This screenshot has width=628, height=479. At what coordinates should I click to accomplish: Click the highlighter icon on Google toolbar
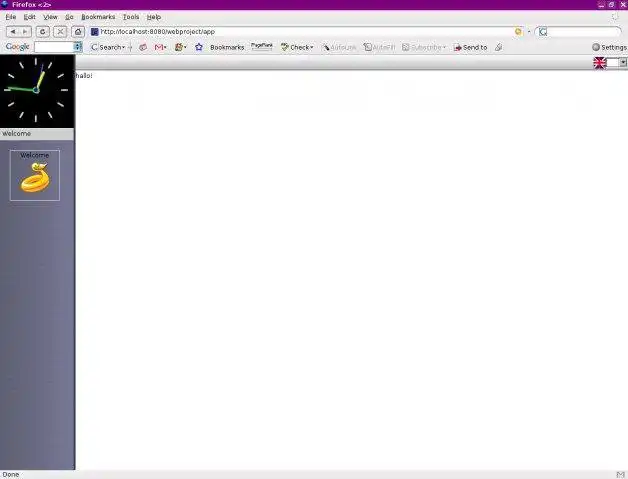(498, 47)
